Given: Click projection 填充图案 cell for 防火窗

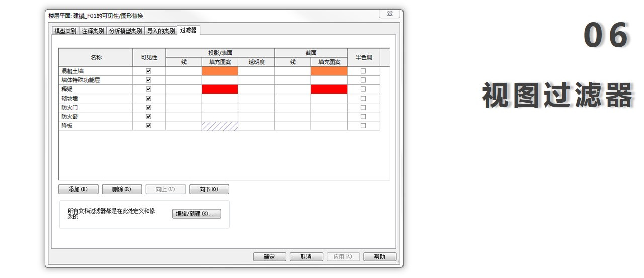Looking at the screenshot, I should 220,116.
